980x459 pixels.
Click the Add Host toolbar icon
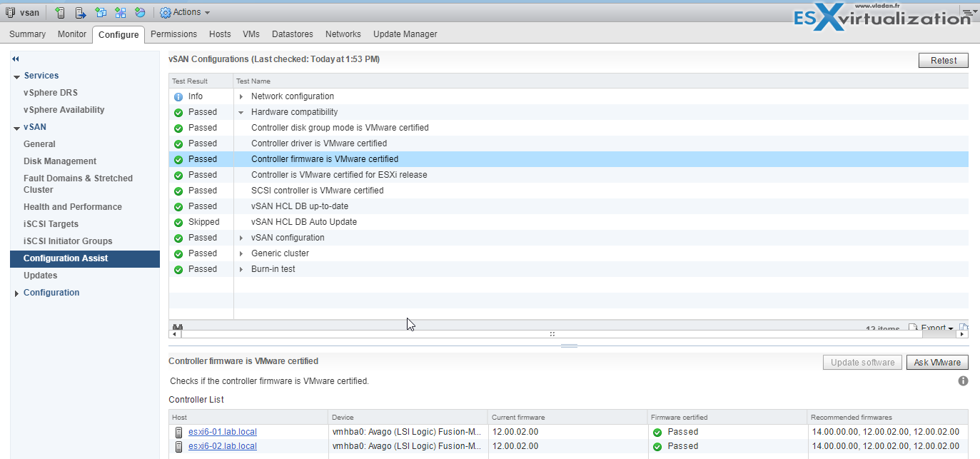(60, 12)
